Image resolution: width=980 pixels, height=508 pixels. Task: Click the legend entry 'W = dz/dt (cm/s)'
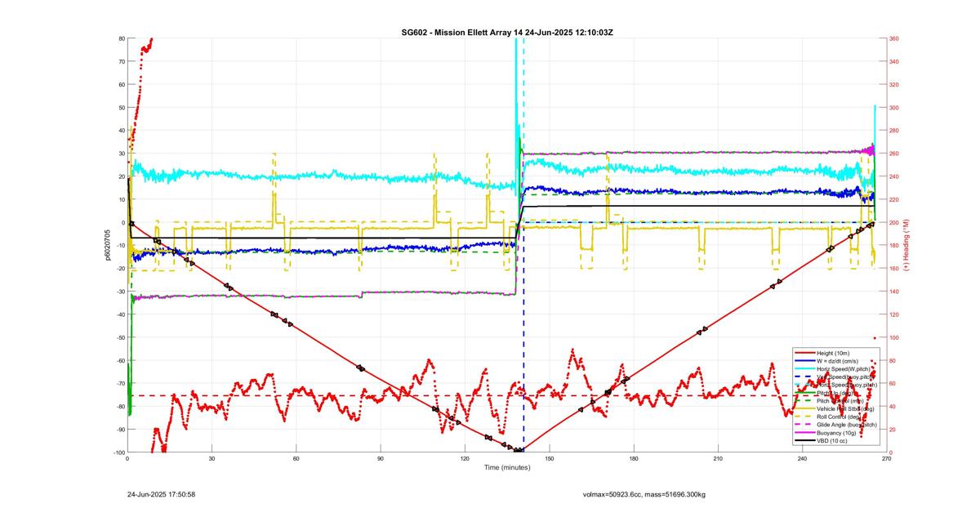pyautogui.click(x=837, y=361)
